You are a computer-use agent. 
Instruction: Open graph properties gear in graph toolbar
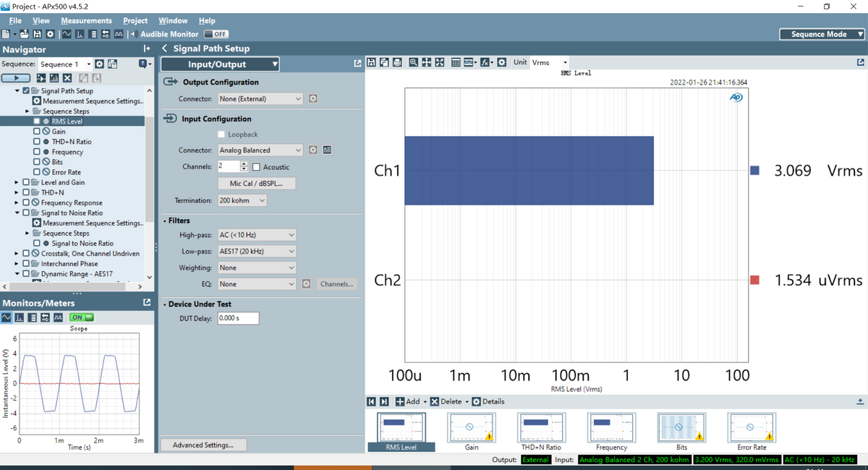click(501, 62)
